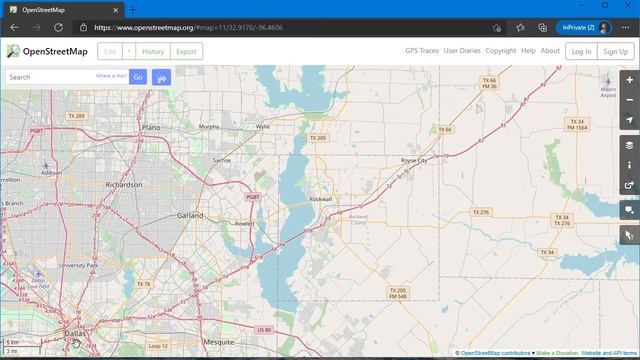
Task: Open the browser Collections panel
Action: 542,28
